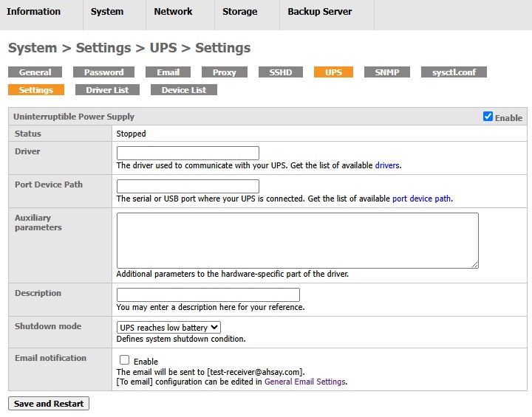Focus the Port Device Path field
This screenshot has width=532, height=417.
point(188,186)
